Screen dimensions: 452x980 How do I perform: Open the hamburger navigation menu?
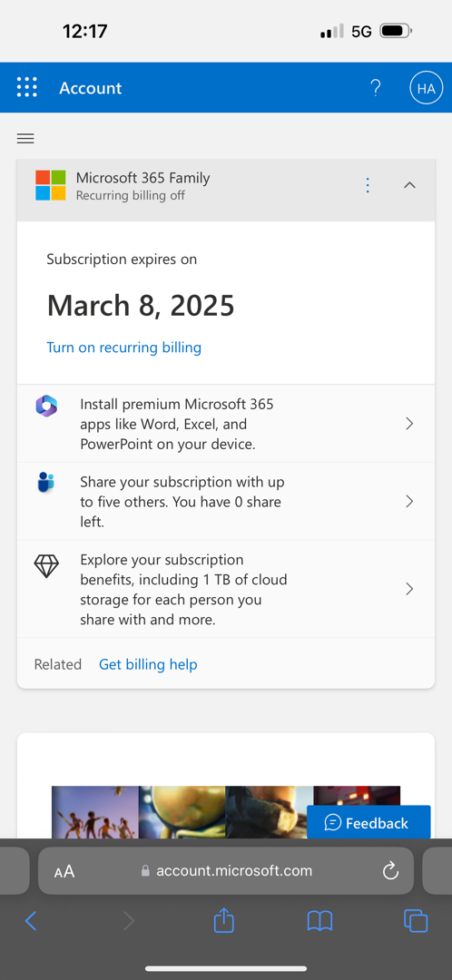25,139
